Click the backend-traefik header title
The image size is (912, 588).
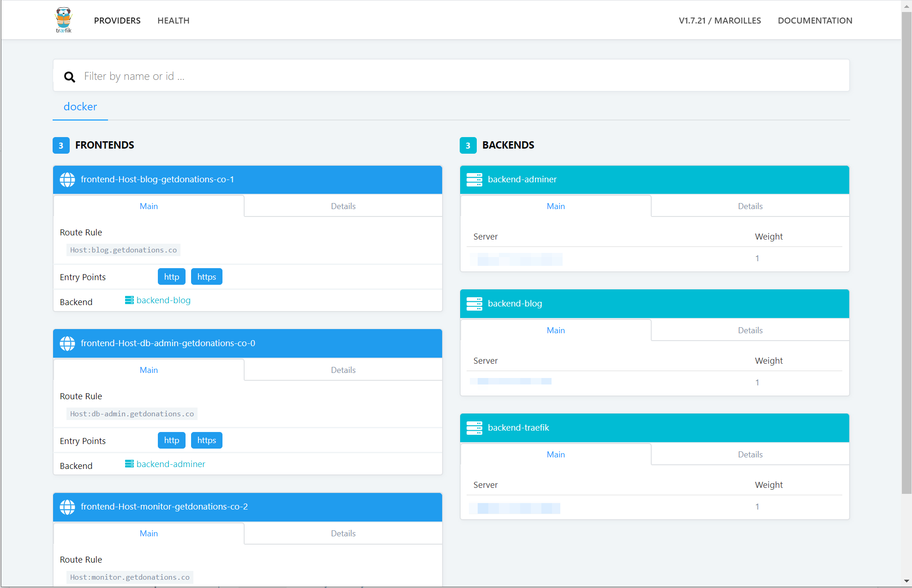pos(518,428)
